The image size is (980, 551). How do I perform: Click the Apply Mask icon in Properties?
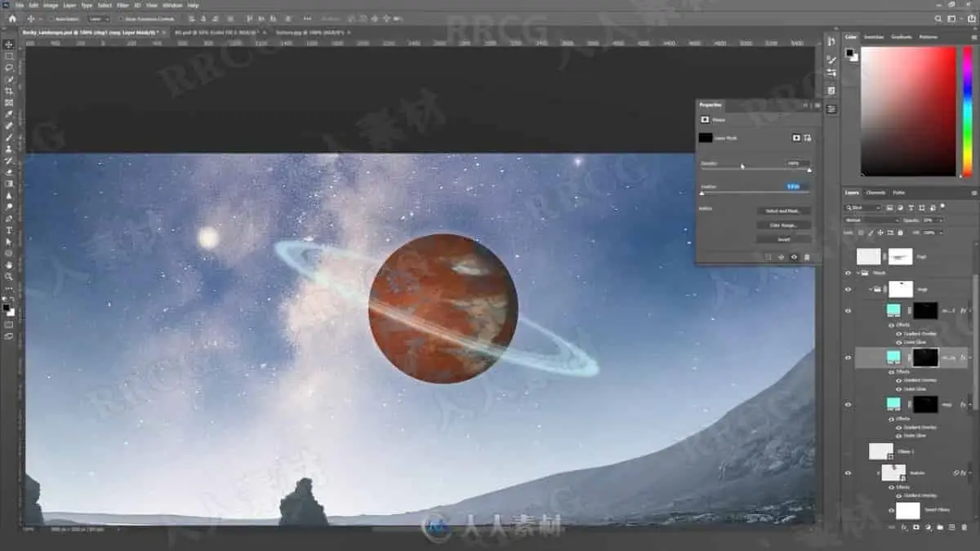pyautogui.click(x=781, y=257)
